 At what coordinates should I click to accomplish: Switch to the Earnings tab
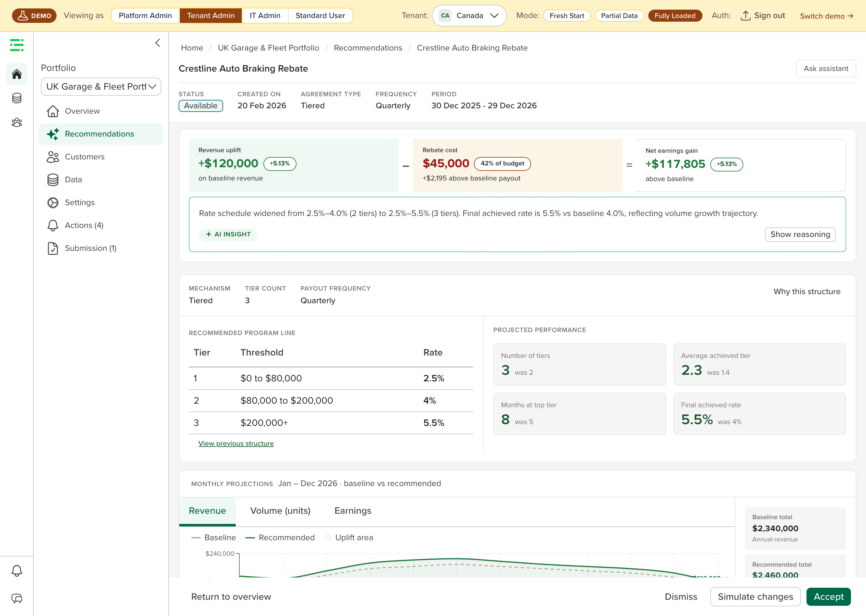[353, 511]
